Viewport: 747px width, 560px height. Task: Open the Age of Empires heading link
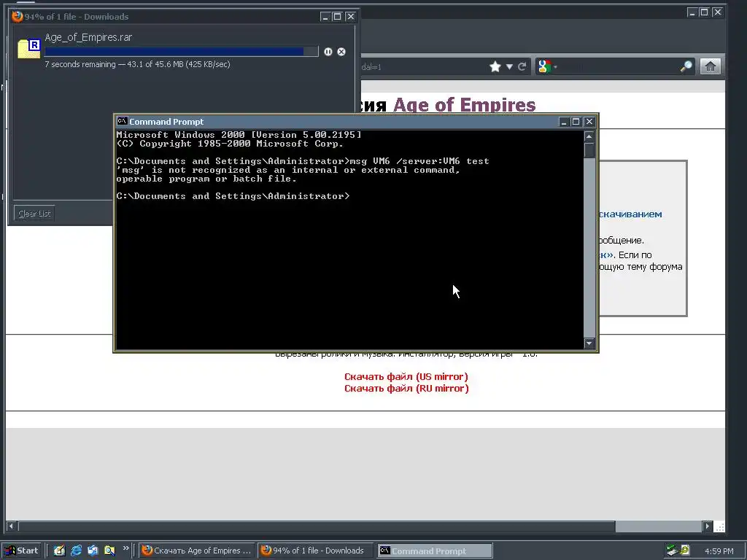coord(464,105)
